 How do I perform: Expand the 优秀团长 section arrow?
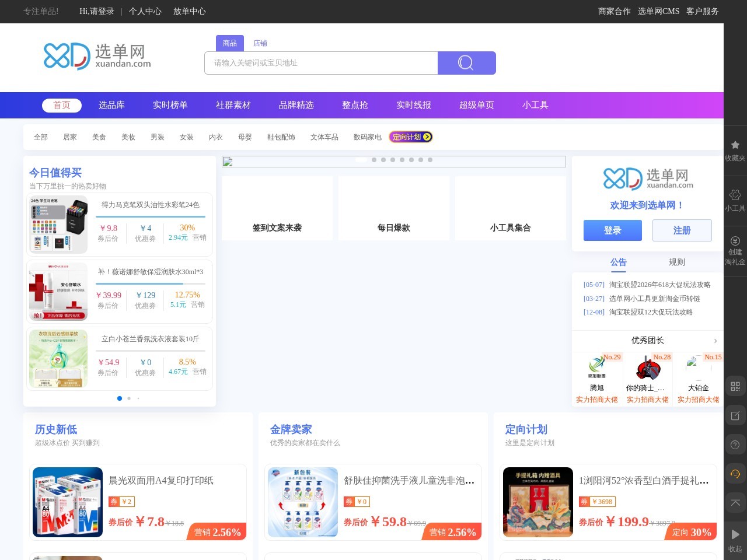pos(715,341)
